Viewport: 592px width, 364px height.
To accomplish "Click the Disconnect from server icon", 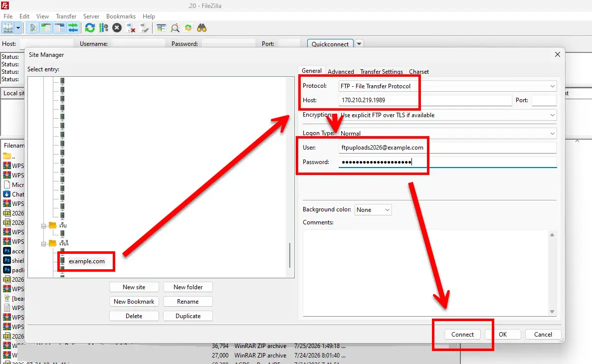I will (131, 28).
